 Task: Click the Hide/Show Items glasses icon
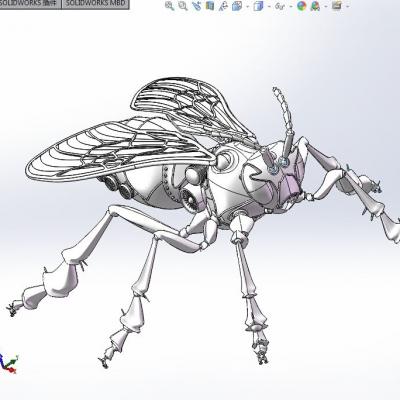(279, 6)
